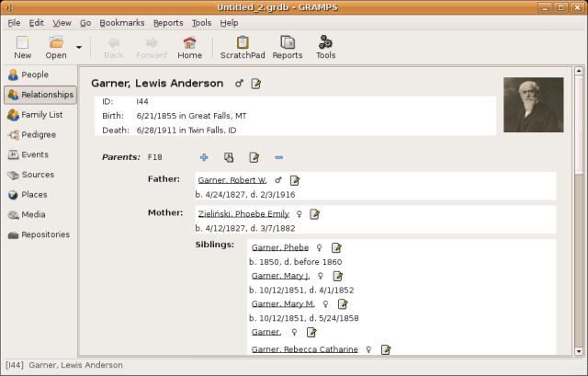Image resolution: width=588 pixels, height=376 pixels.
Task: Edit Garner, Phebe using her edit icon
Action: coord(336,248)
